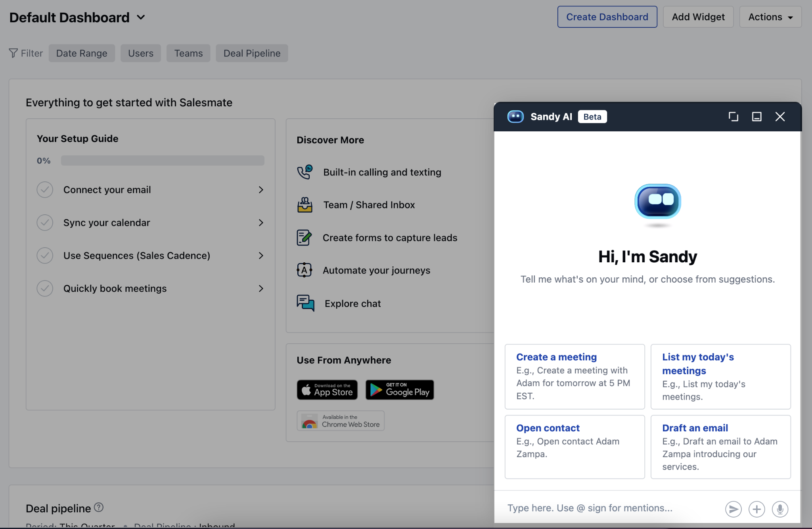The width and height of the screenshot is (812, 529).
Task: Click the setup guide progress bar
Action: tap(163, 160)
